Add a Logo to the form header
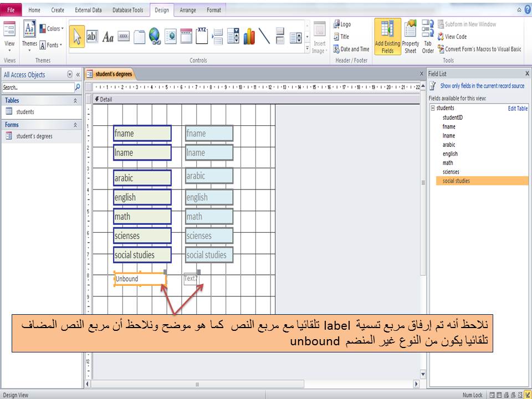This screenshot has width=532, height=399. coord(343,24)
